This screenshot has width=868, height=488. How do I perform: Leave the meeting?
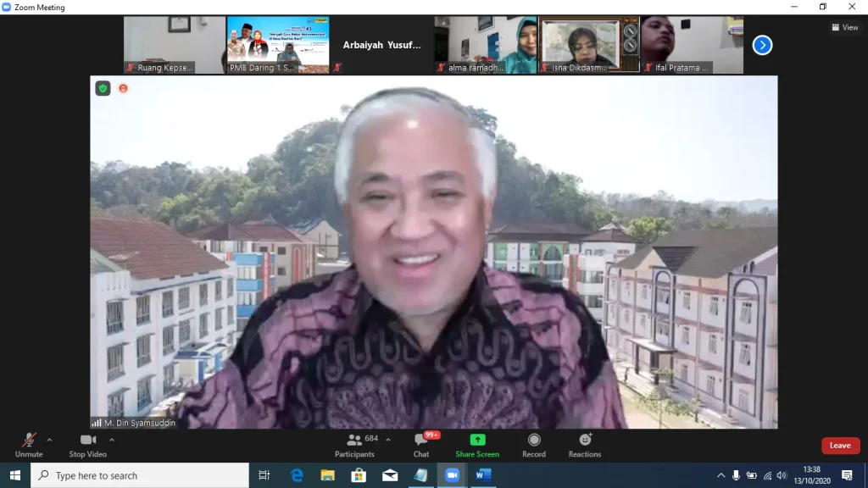click(x=840, y=446)
